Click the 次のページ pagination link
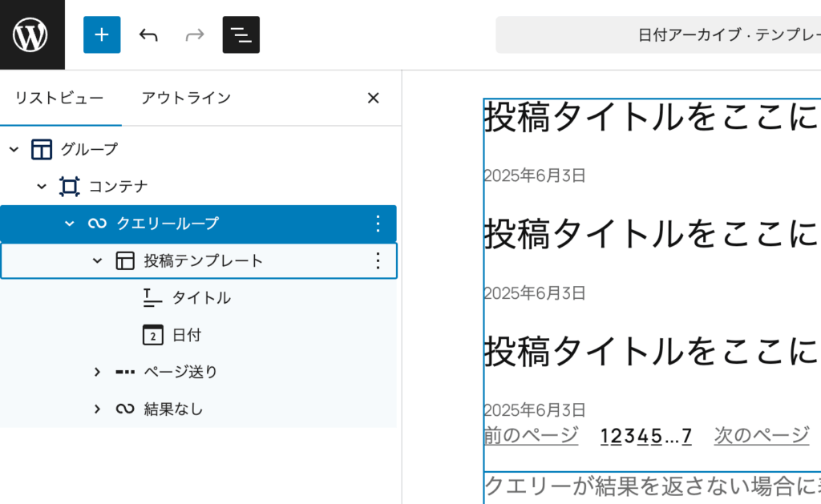This screenshot has width=821, height=504. [x=762, y=435]
